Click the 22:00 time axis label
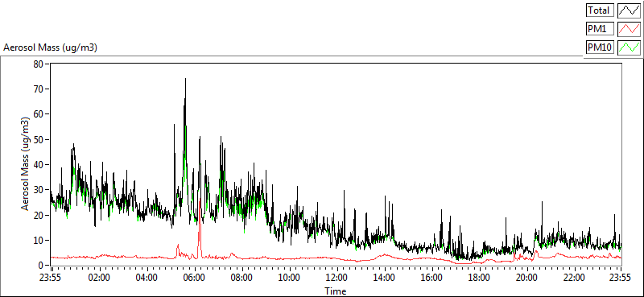644x297 pixels. point(574,277)
